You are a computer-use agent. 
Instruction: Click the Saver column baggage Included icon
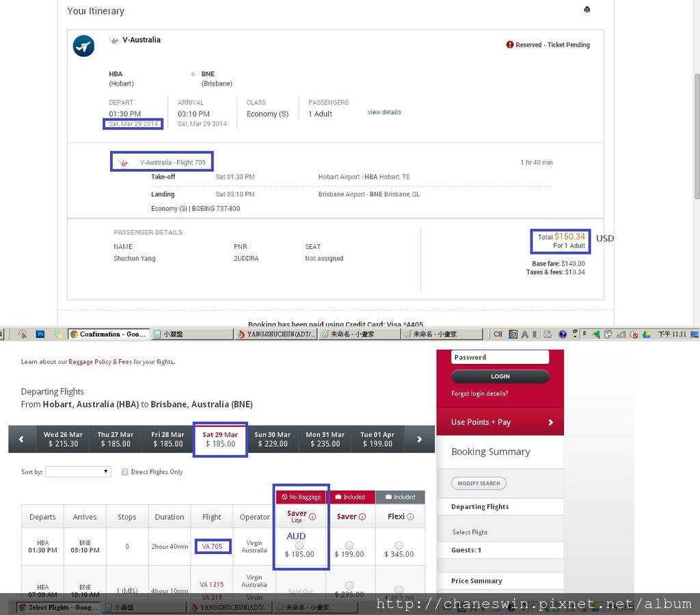point(338,497)
